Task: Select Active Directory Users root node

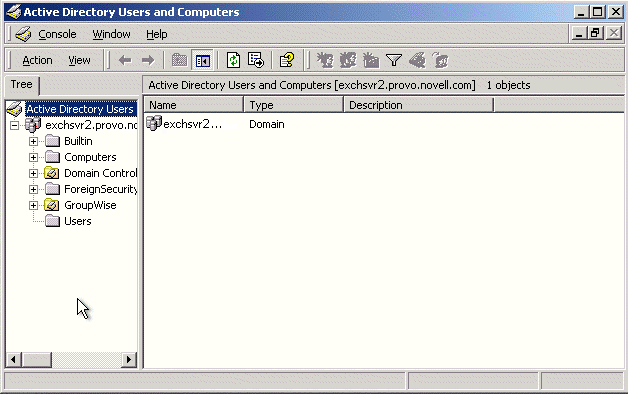Action: coord(80,109)
